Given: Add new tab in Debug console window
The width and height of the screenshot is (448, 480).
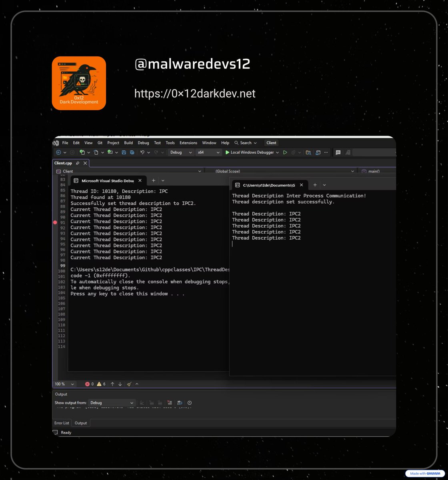Looking at the screenshot, I should [153, 180].
